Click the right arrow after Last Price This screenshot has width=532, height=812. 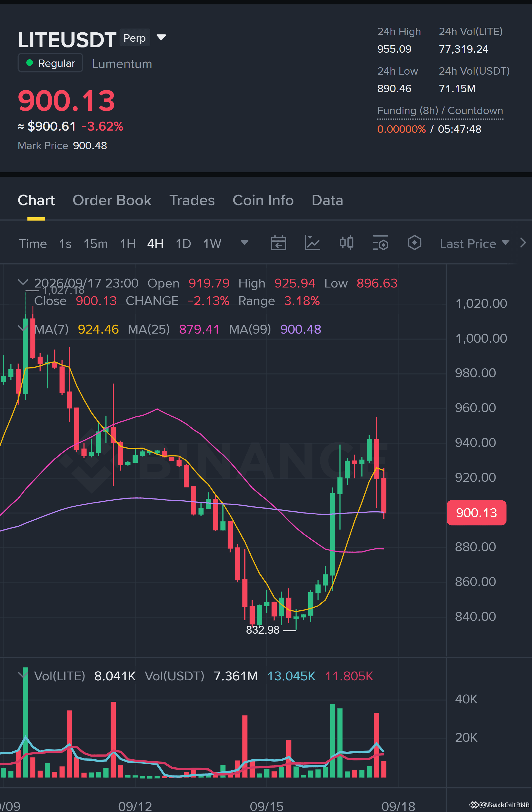pyautogui.click(x=523, y=243)
